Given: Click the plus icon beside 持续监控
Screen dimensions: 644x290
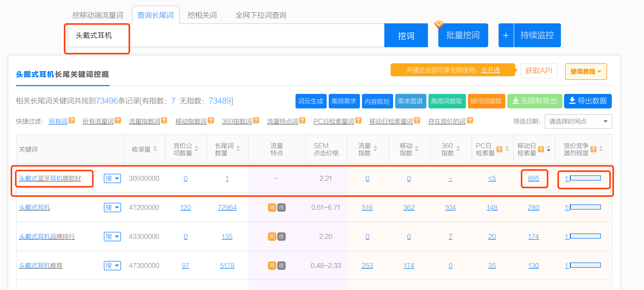Looking at the screenshot, I should coord(506,35).
